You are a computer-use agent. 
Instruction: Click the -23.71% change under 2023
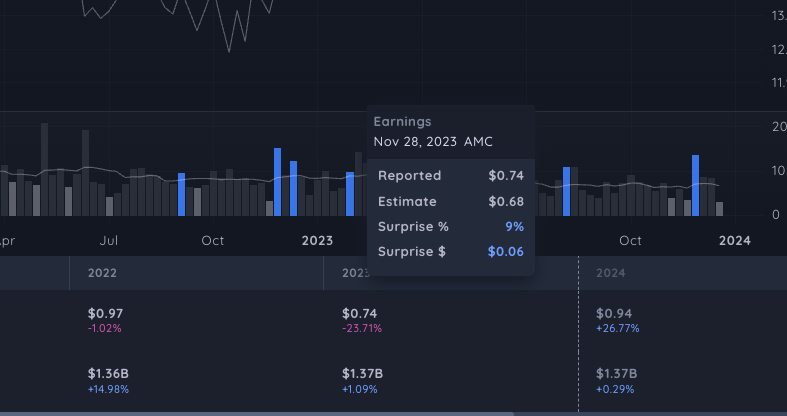(362, 328)
